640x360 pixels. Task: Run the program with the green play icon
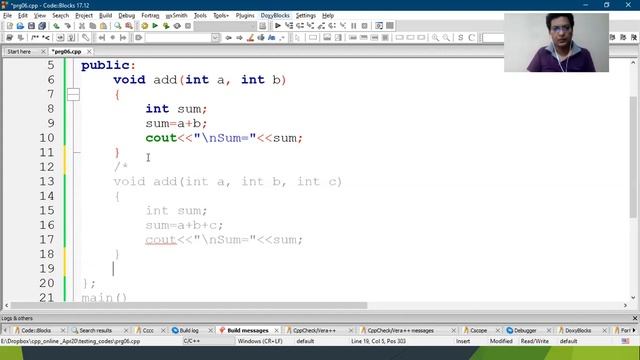[x=155, y=26]
